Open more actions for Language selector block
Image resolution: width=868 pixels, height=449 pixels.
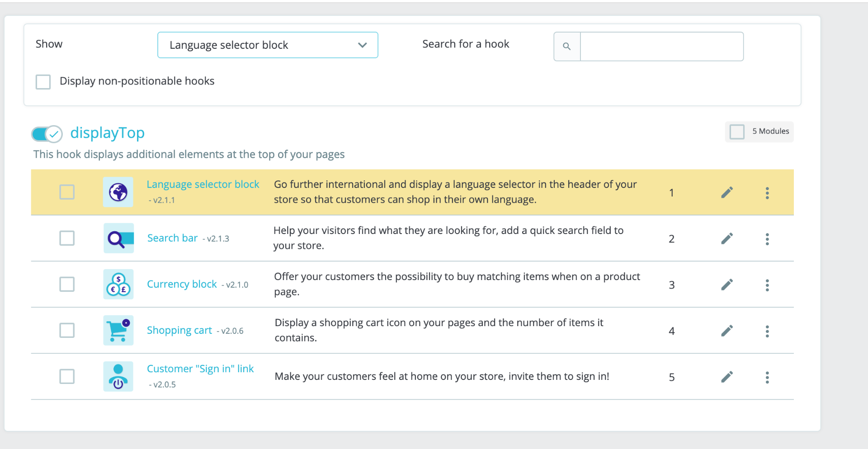(767, 193)
